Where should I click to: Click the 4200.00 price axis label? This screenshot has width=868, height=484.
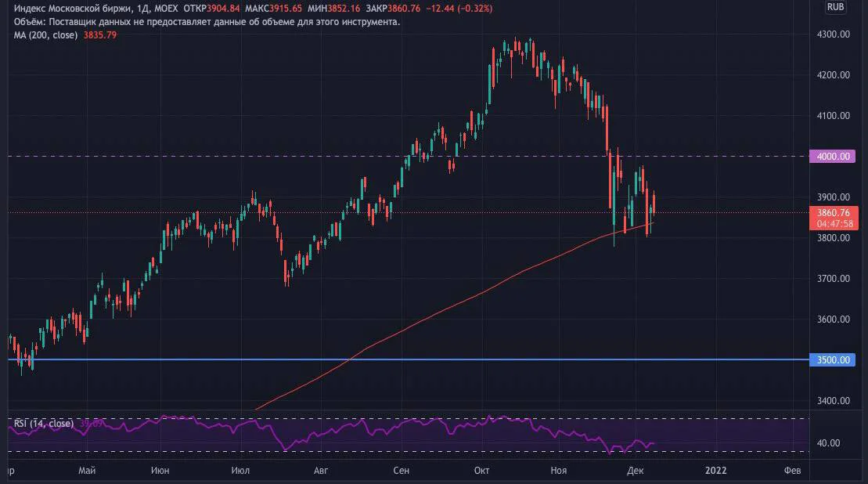[x=833, y=74]
